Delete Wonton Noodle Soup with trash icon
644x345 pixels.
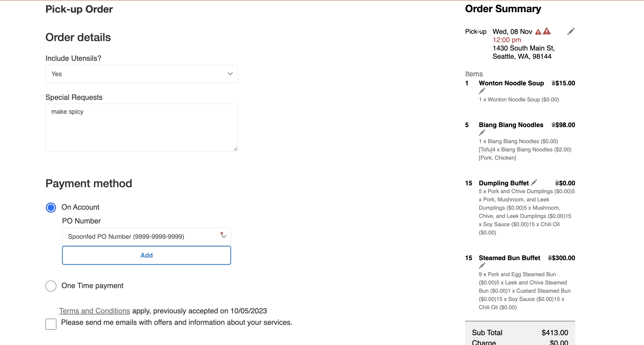[553, 83]
